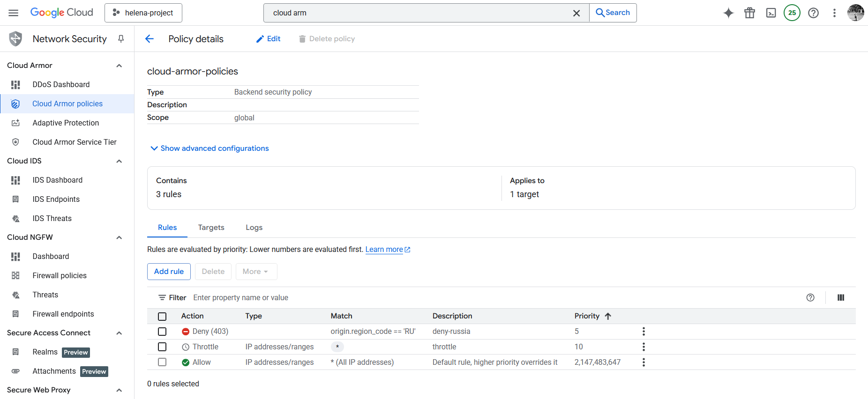Image resolution: width=868 pixels, height=399 pixels.
Task: Toggle the select-all rules header checkbox
Action: [x=162, y=316]
